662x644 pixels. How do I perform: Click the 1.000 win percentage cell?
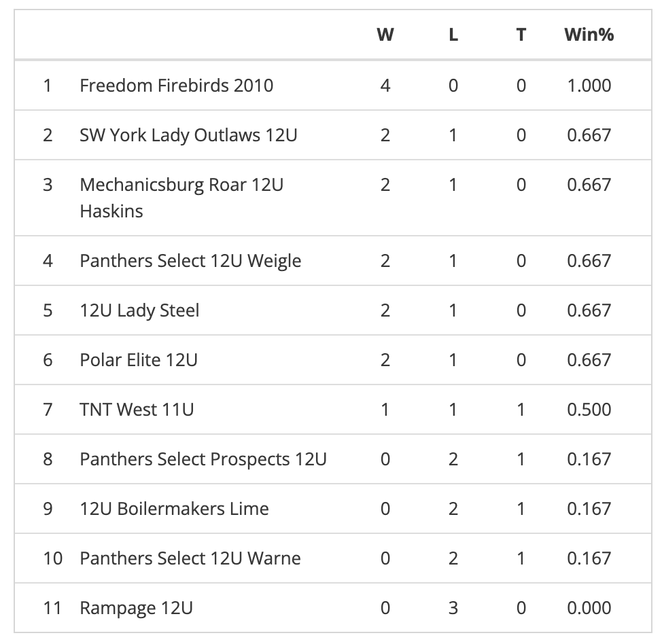pyautogui.click(x=589, y=86)
